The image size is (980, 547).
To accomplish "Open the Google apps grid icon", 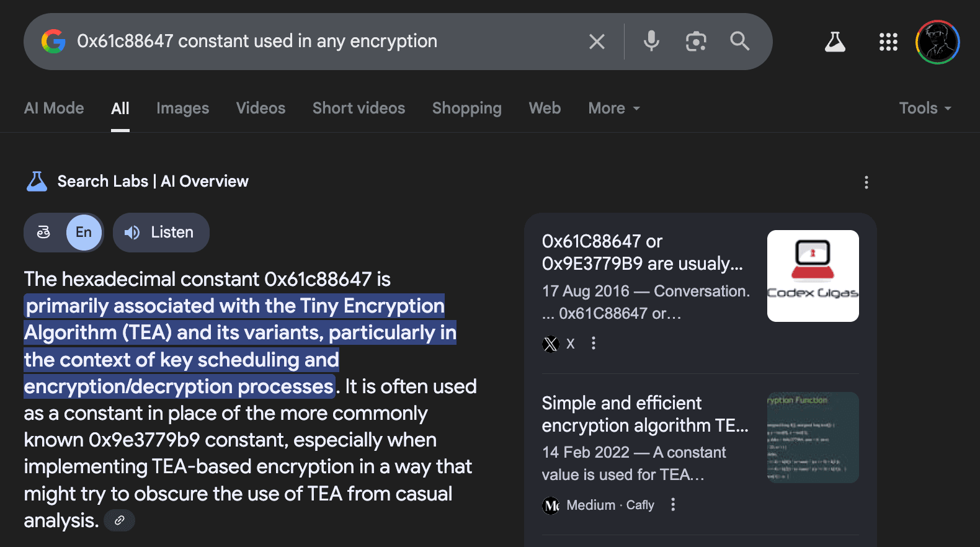I will tap(888, 42).
